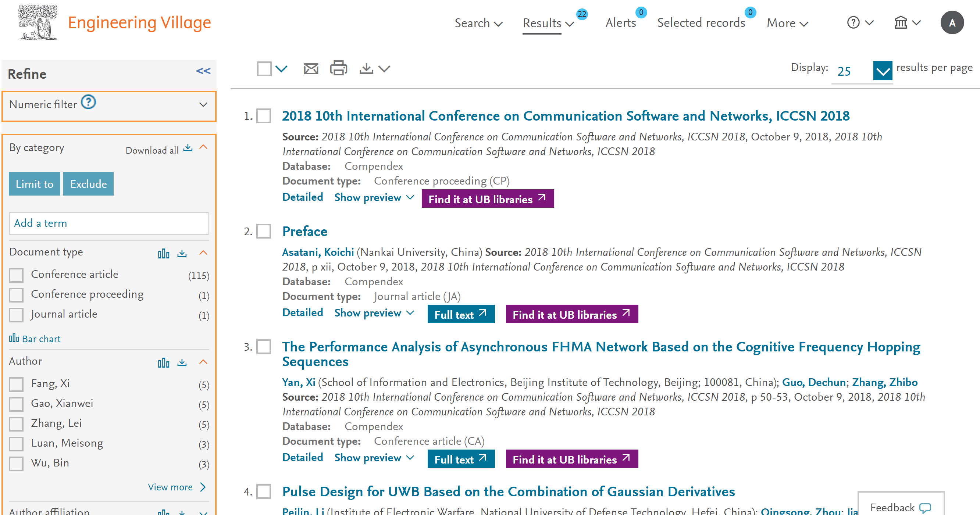Click the Limit to button
Image resolution: width=980 pixels, height=515 pixels.
pos(34,184)
